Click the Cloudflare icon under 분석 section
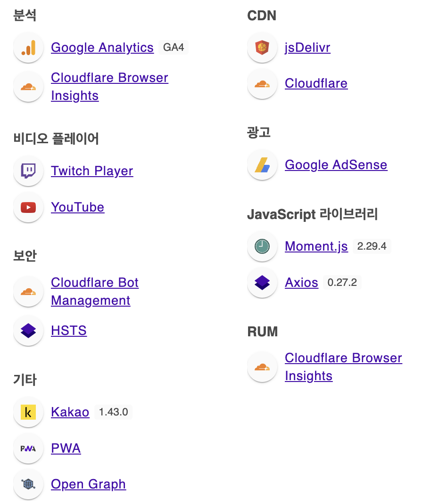431x504 pixels. [28, 87]
